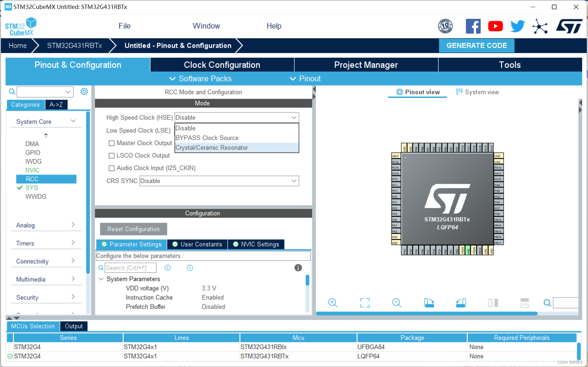Open the High Speed Clock (HSE) dropdown
Image resolution: width=588 pixels, height=367 pixels.
[x=237, y=118]
